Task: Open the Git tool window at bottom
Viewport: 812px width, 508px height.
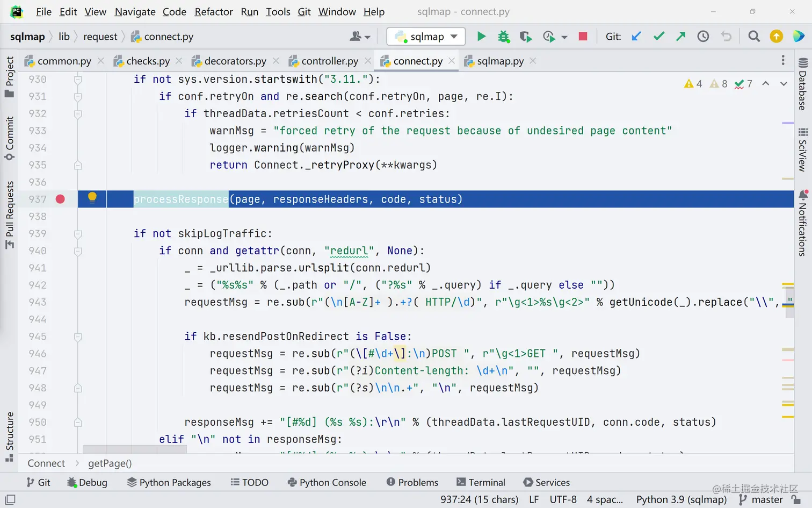Action: (38, 483)
